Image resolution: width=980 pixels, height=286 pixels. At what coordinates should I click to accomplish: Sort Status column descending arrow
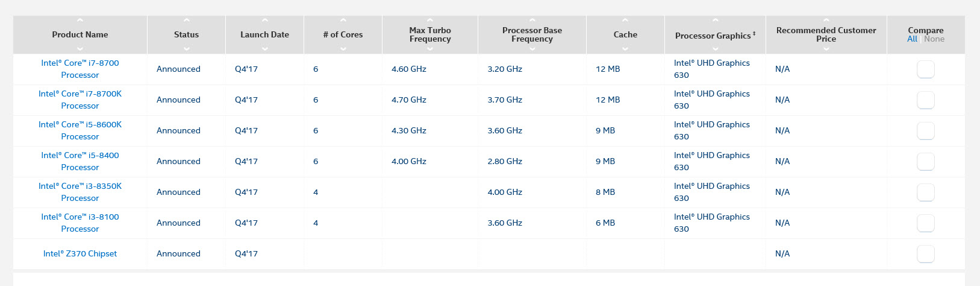186,48
